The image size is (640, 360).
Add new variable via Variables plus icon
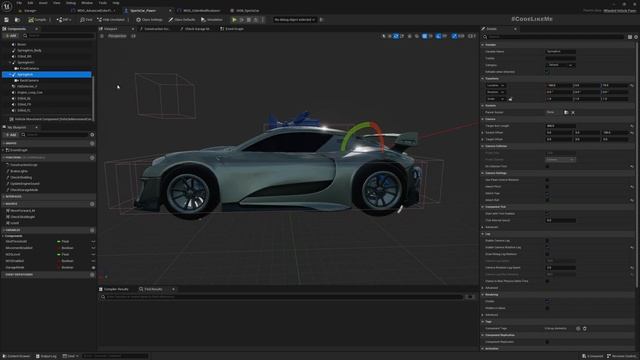92,230
